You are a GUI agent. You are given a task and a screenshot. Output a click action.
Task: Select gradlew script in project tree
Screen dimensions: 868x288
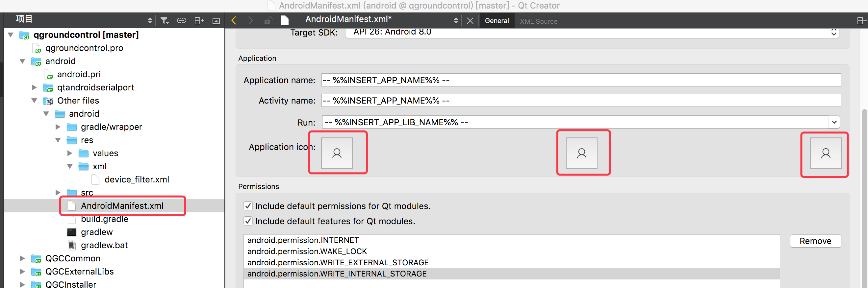pos(97,232)
